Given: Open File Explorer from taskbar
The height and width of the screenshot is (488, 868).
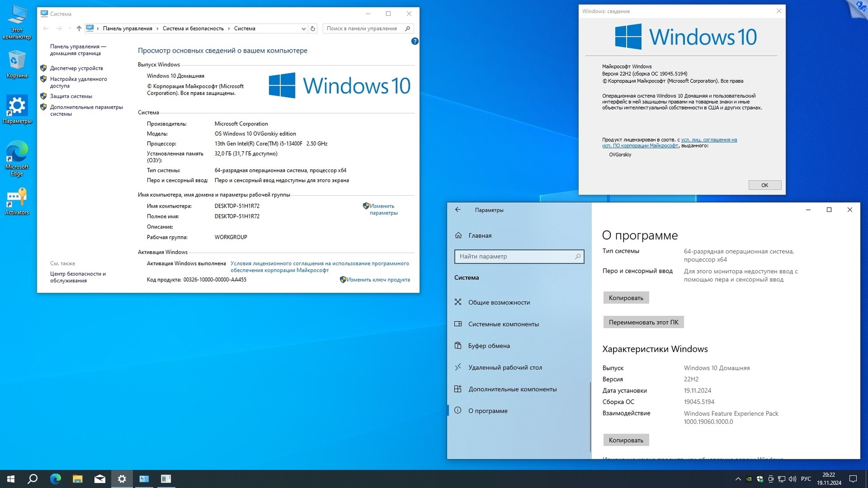Looking at the screenshot, I should pos(78,479).
